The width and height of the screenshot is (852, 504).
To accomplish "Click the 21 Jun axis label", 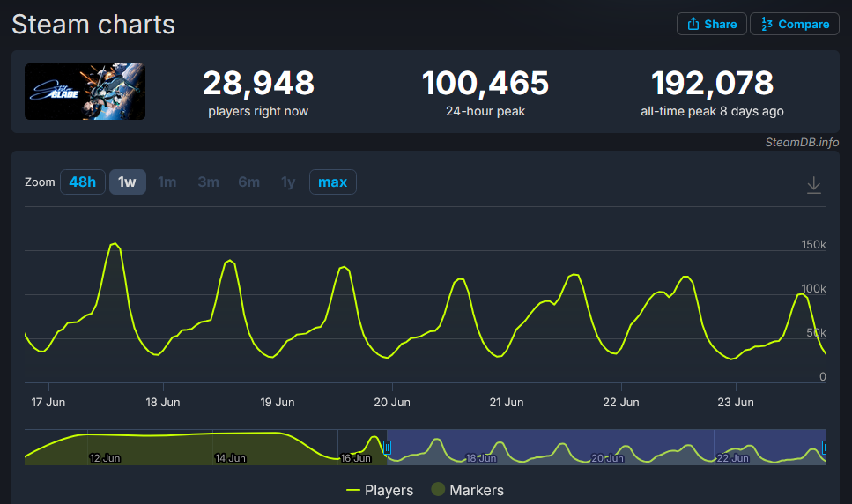I will (x=507, y=403).
